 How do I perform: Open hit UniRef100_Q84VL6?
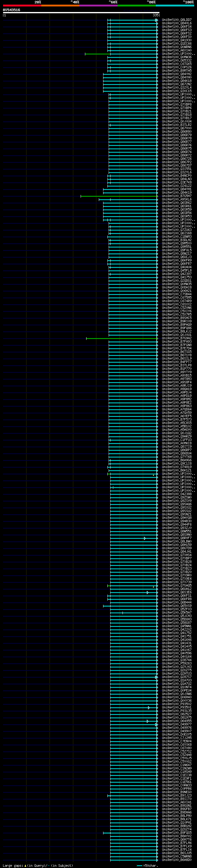pos(176,23)
